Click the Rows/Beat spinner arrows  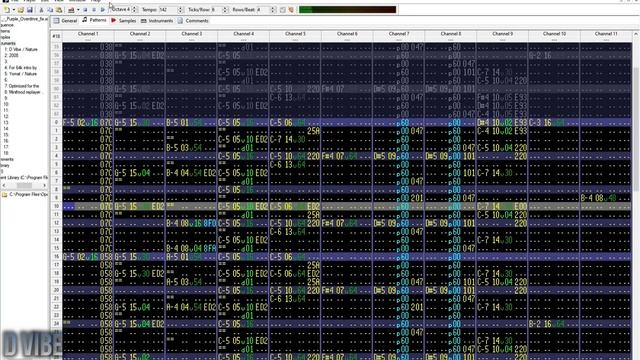point(273,9)
